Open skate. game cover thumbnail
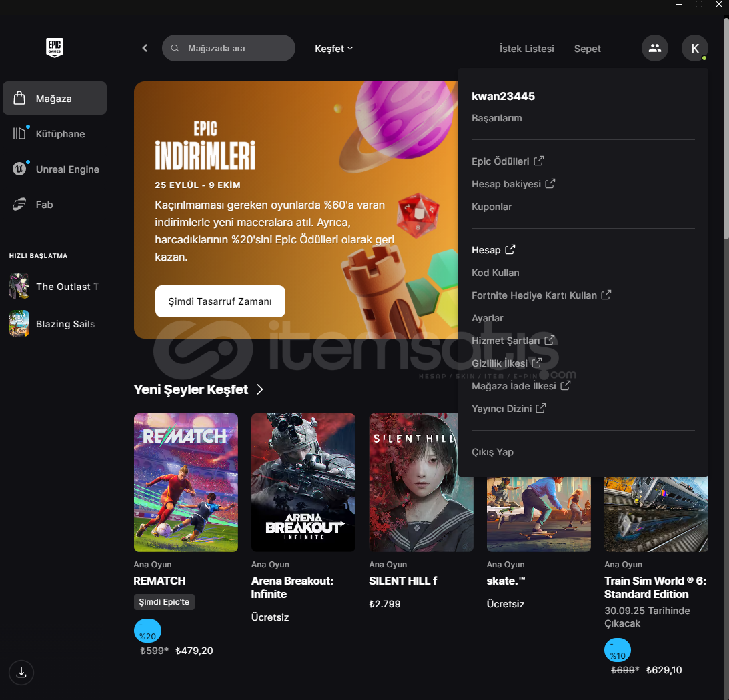 [x=538, y=514]
